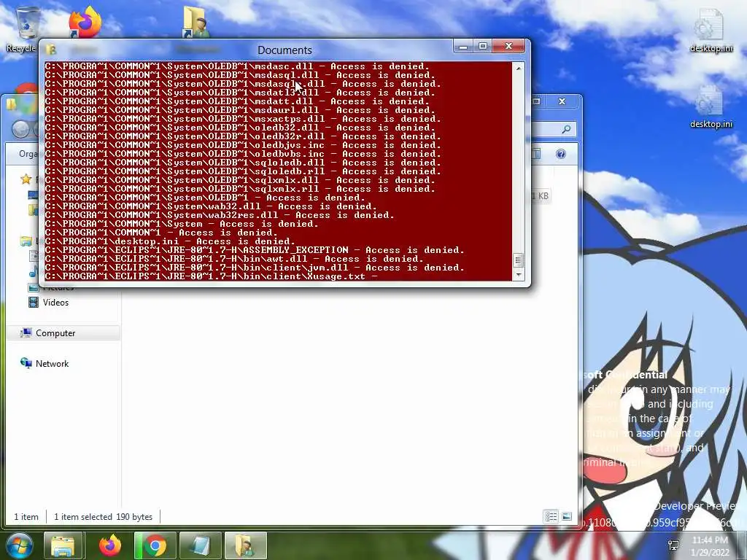Viewport: 747px width, 560px height.
Task: Click the Network icon in navigation pane
Action: [x=26, y=363]
